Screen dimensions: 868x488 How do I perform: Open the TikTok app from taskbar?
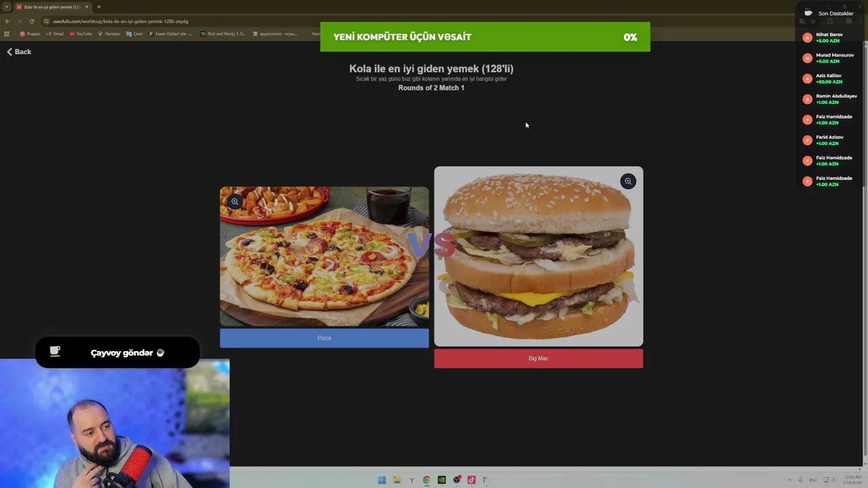click(x=471, y=480)
